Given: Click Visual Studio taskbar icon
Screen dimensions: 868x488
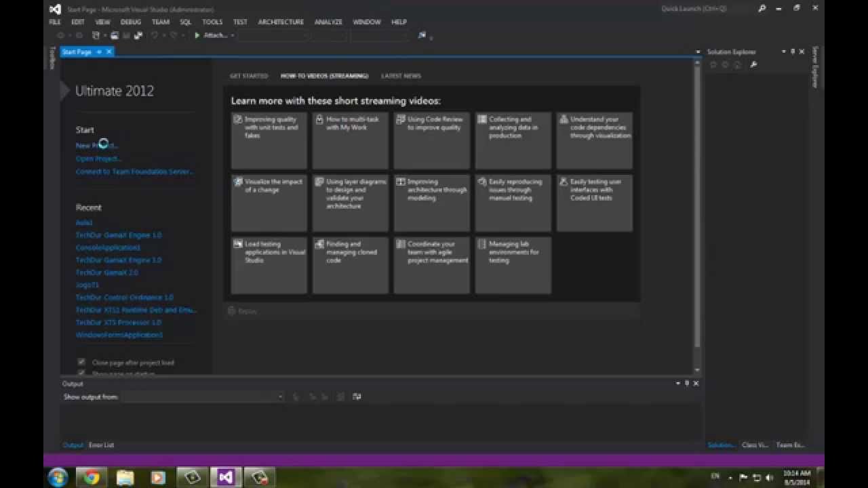Looking at the screenshot, I should (226, 477).
